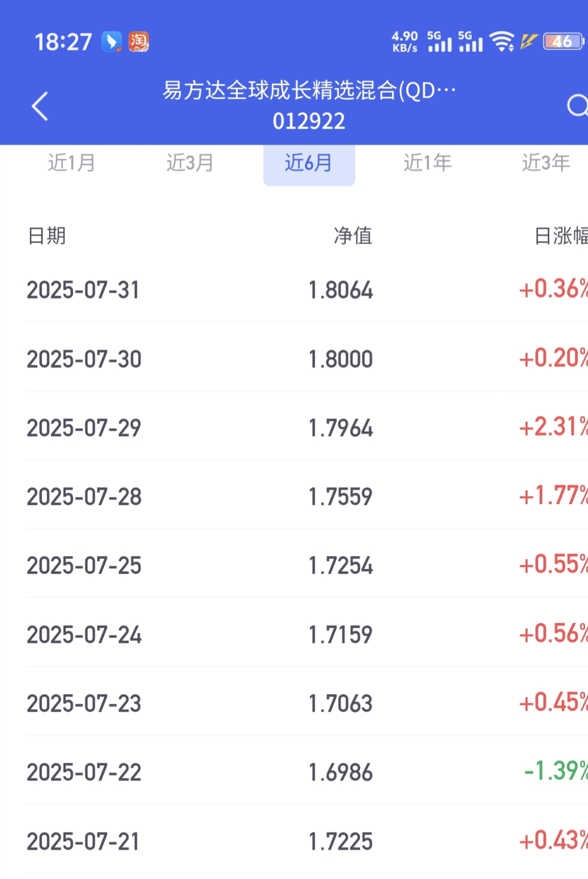Tap the charging lightning bolt icon

click(529, 41)
